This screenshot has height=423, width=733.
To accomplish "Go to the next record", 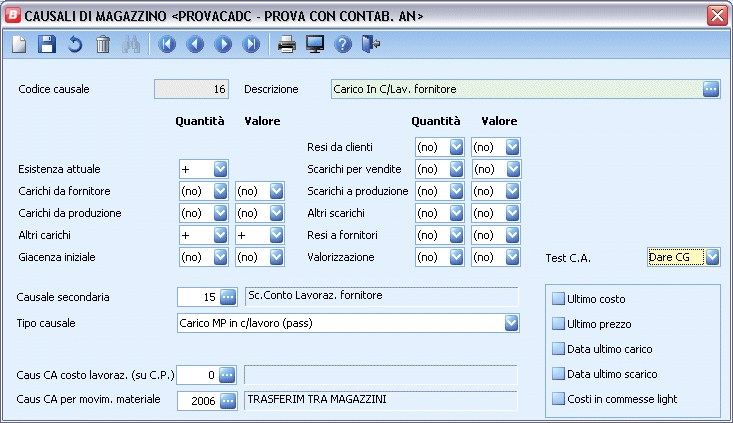I will click(223, 44).
